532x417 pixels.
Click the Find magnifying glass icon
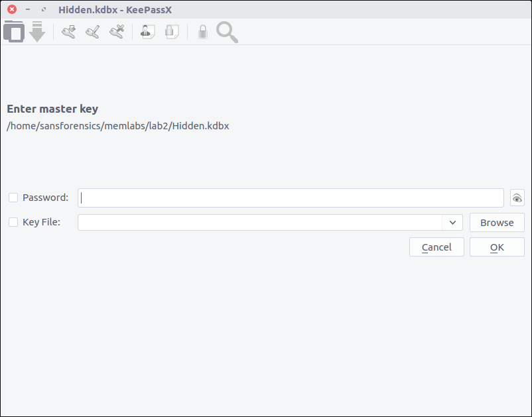coord(227,32)
